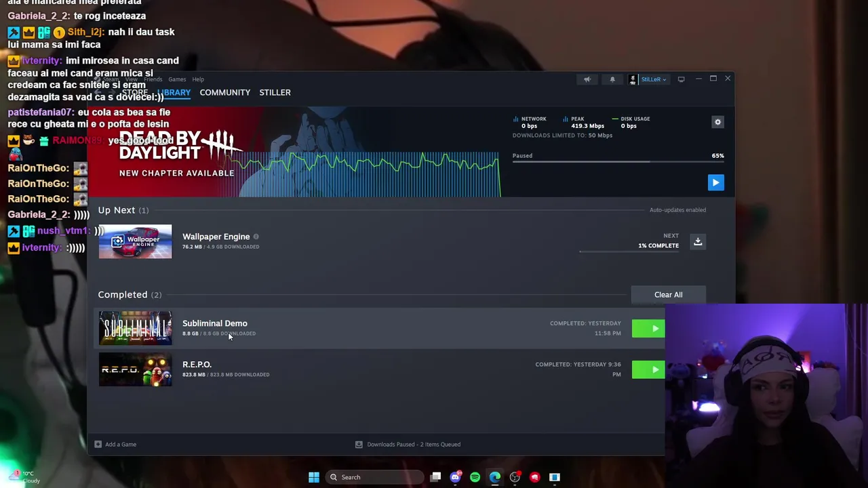Launch Subliminal Demo with green play button
The width and height of the screenshot is (868, 488).
pyautogui.click(x=648, y=329)
